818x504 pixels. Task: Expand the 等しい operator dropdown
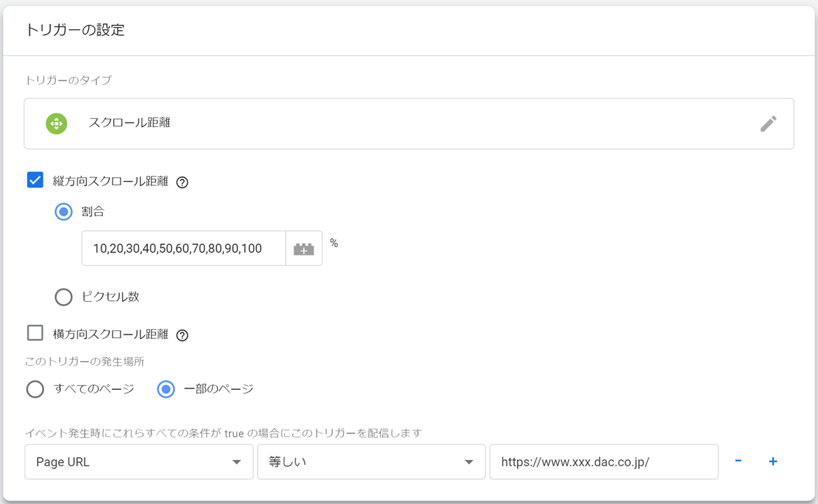371,462
